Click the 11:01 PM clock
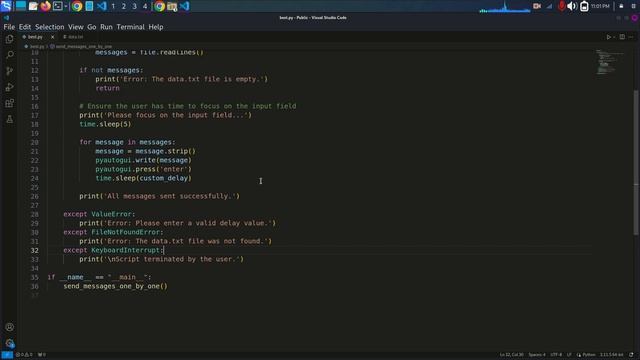This screenshot has width=640, height=360. point(600,6)
